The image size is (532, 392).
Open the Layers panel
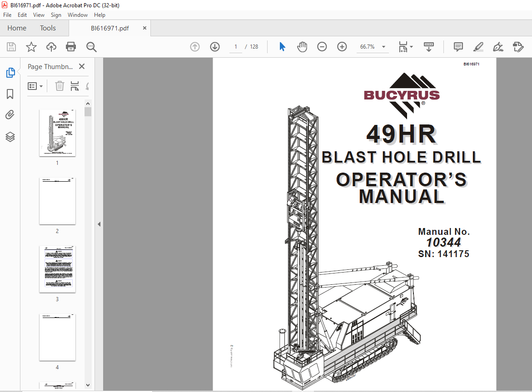[10, 137]
